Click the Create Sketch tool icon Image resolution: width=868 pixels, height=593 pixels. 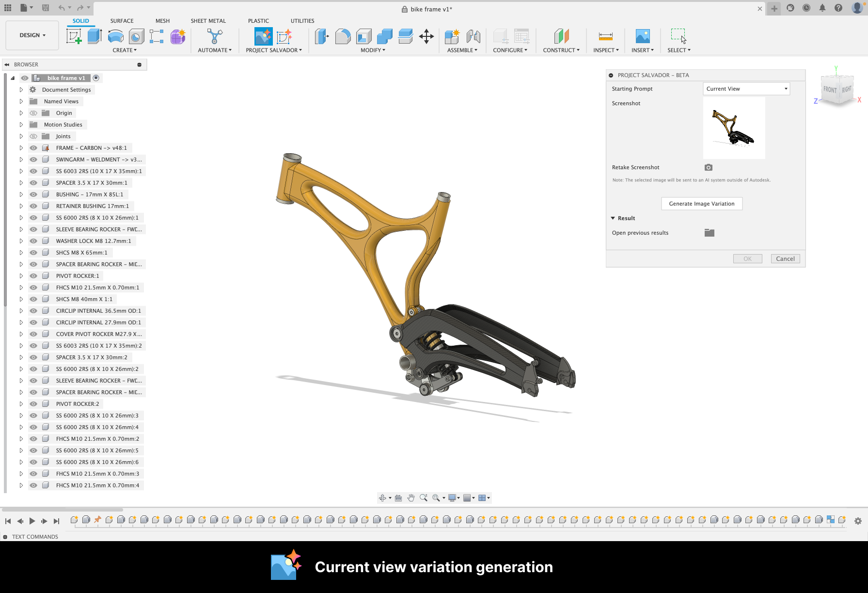point(74,36)
